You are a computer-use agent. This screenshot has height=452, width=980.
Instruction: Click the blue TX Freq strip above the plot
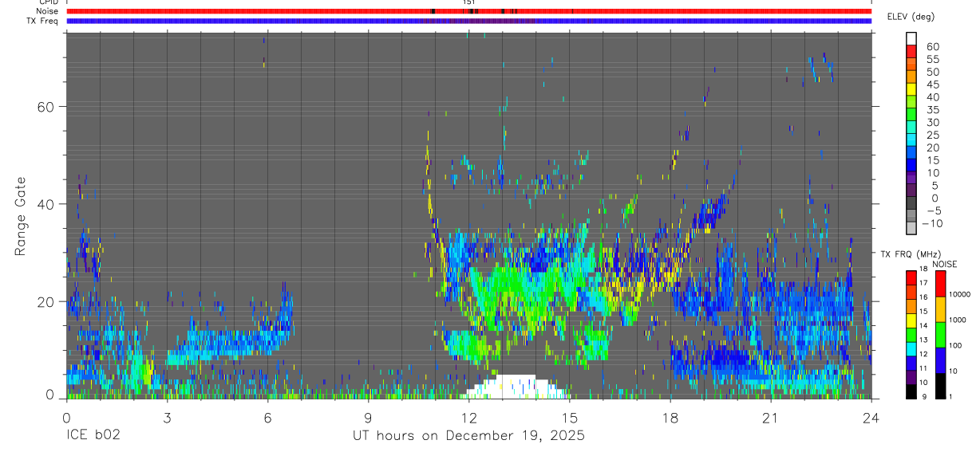[468, 21]
